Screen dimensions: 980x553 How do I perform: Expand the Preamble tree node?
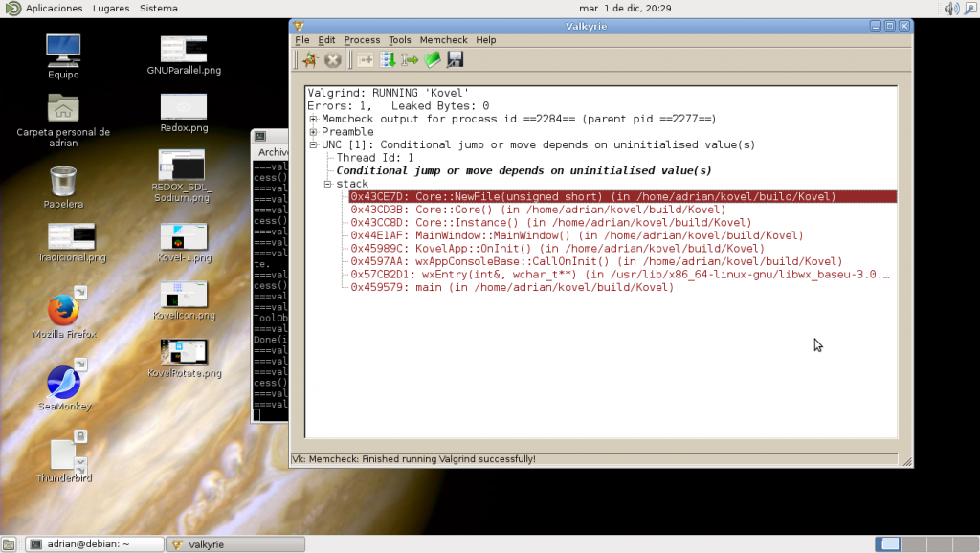point(313,132)
